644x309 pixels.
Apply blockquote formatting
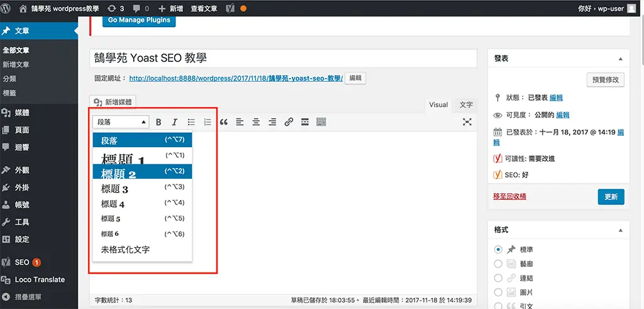click(223, 122)
